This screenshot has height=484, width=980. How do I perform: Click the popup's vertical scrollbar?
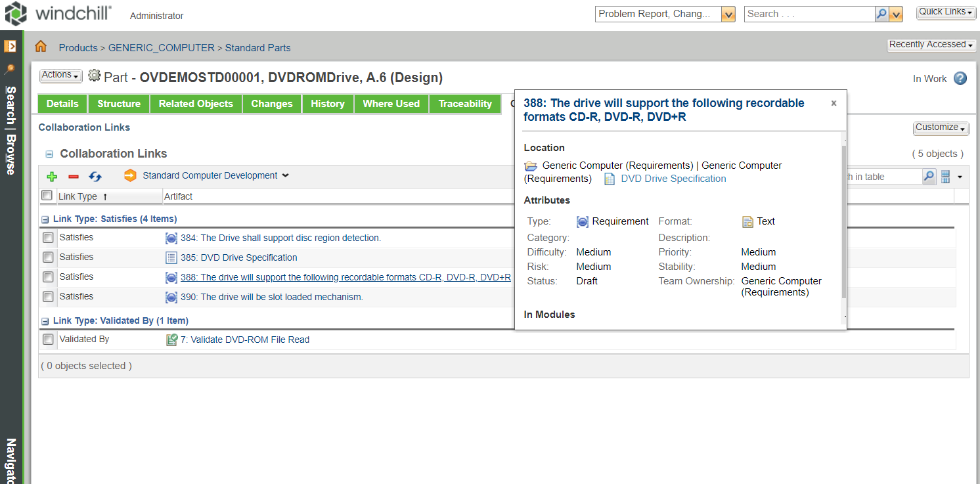point(844,223)
